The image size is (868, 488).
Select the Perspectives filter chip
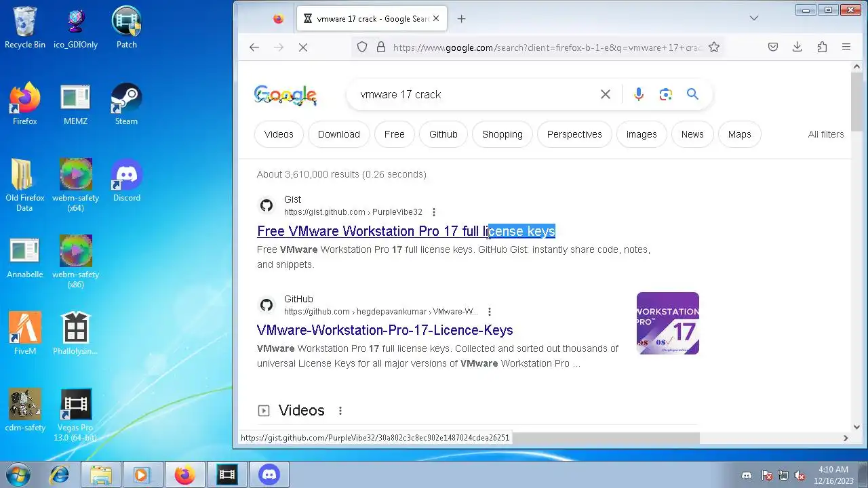[x=574, y=134]
